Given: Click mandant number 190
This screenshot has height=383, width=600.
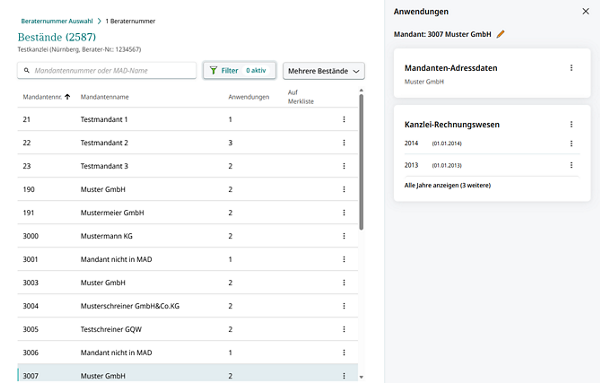Looking at the screenshot, I should (x=29, y=189).
